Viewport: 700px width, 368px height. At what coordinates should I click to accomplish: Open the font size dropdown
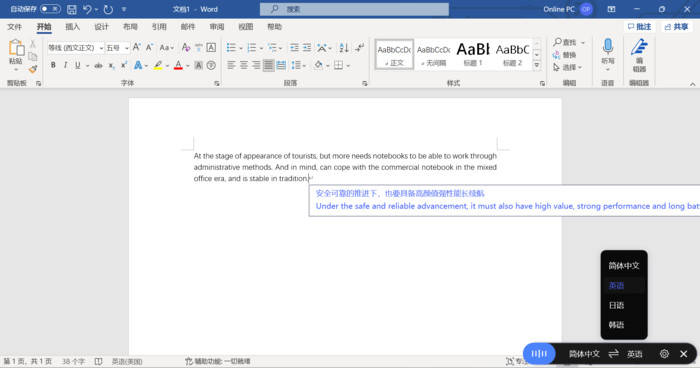(x=127, y=48)
